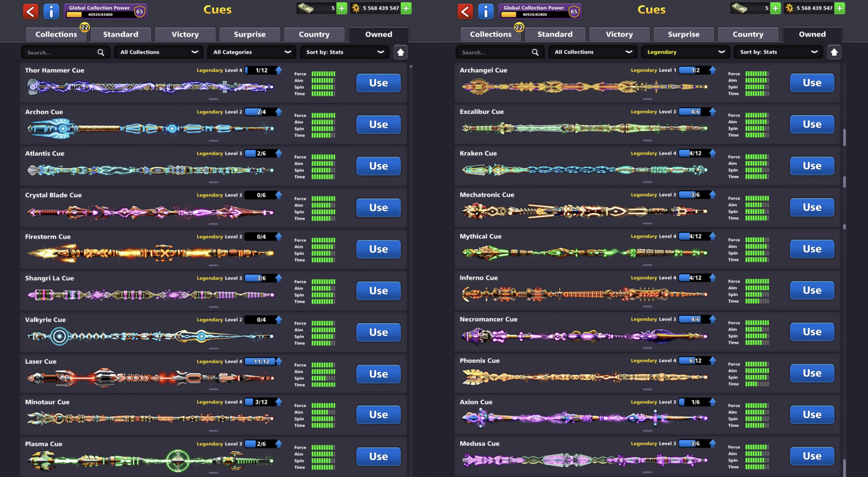Switch to Victory tab in left panel
Screen dimensions: 868x477
(185, 34)
